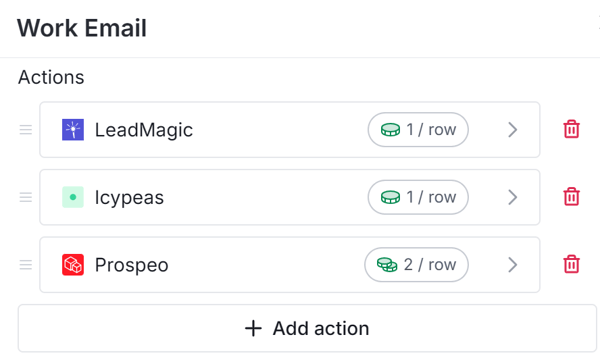
Task: Click the LeadMagic wand logo icon
Action: (73, 129)
